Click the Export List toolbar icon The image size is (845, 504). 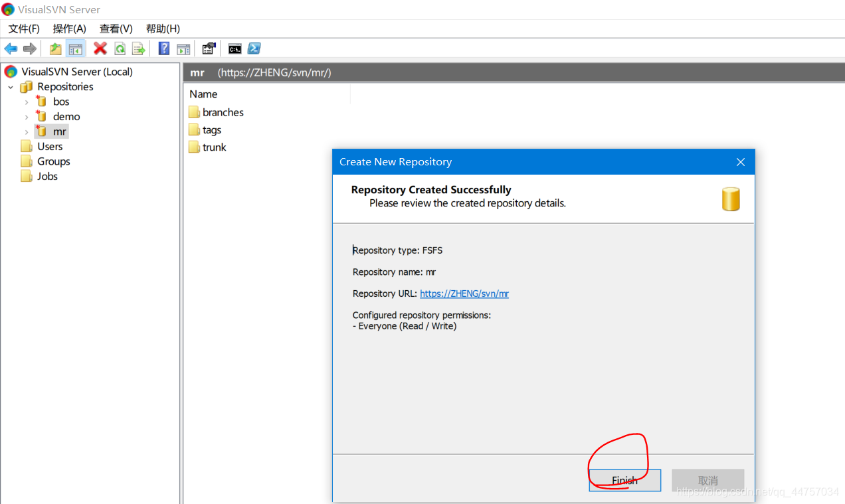pyautogui.click(x=138, y=48)
